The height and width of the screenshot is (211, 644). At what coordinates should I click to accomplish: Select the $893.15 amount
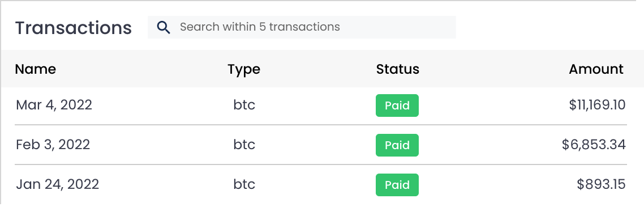coord(602,184)
